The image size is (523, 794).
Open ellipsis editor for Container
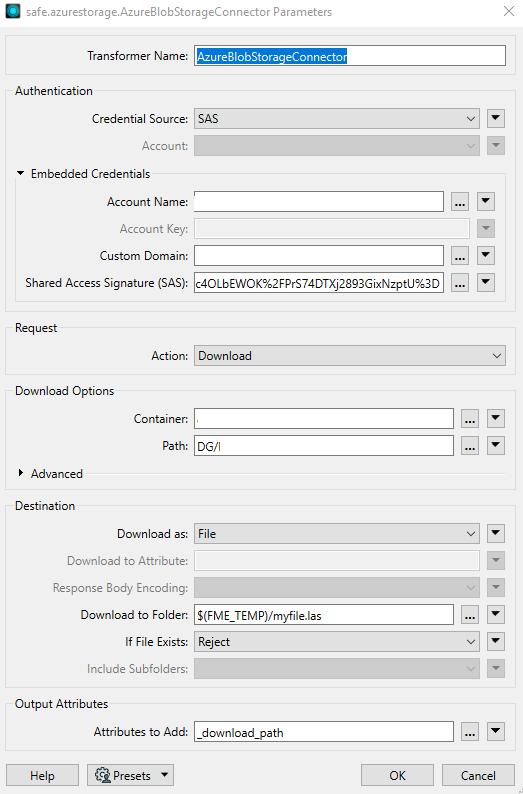470,419
